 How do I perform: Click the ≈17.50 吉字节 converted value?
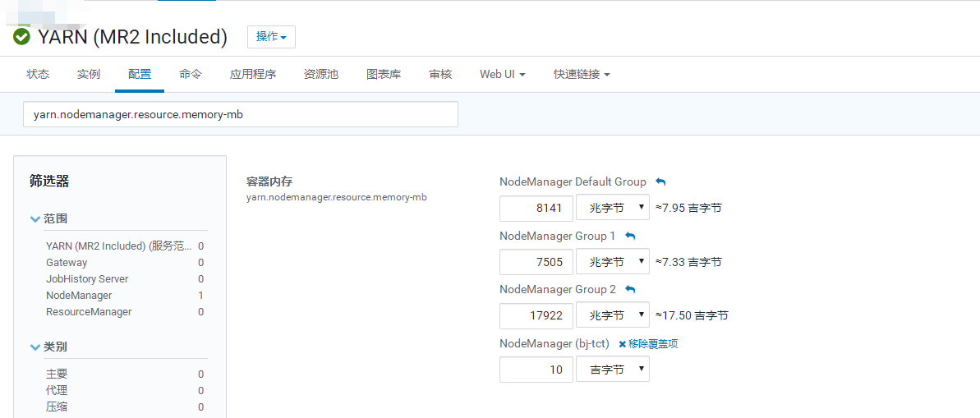[691, 315]
